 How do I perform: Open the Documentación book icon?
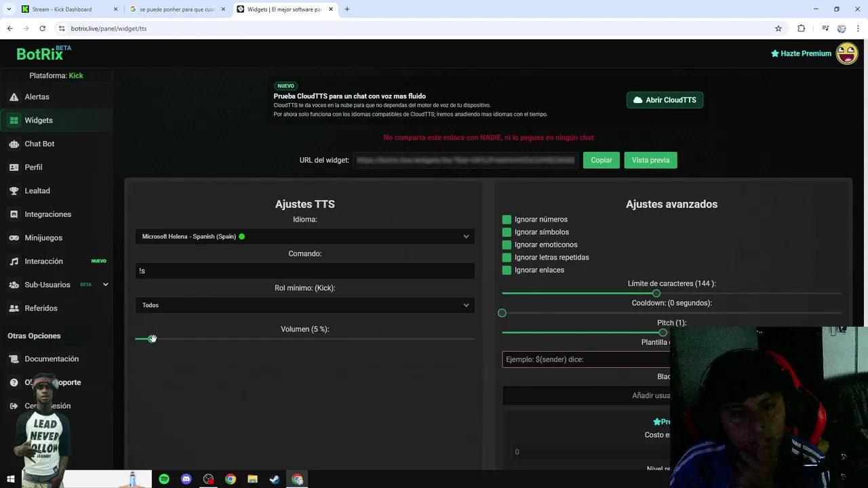[14, 359]
